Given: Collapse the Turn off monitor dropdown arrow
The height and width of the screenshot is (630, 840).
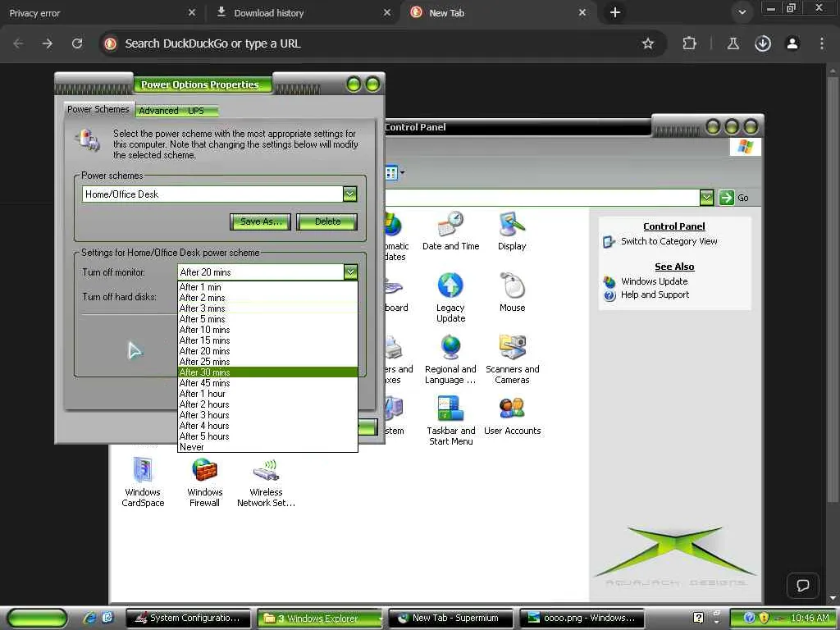Looking at the screenshot, I should (350, 272).
